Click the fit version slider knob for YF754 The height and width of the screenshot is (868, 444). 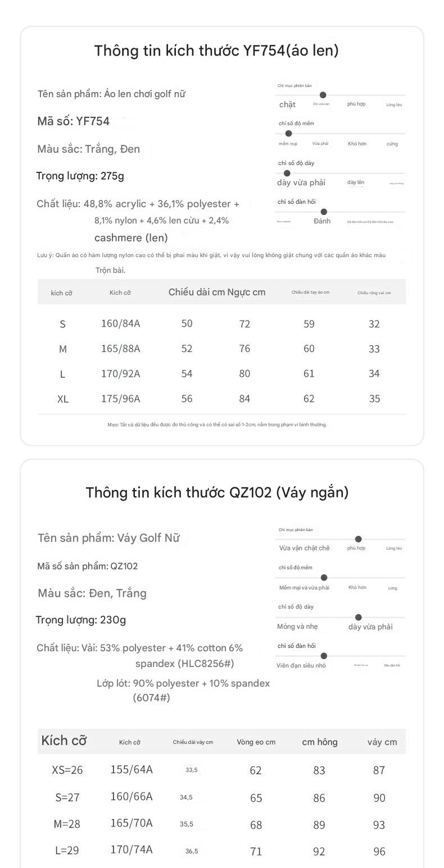tap(323, 95)
